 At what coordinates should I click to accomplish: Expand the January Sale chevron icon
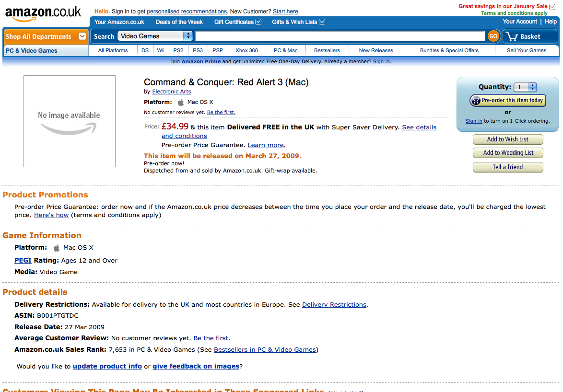[552, 6]
